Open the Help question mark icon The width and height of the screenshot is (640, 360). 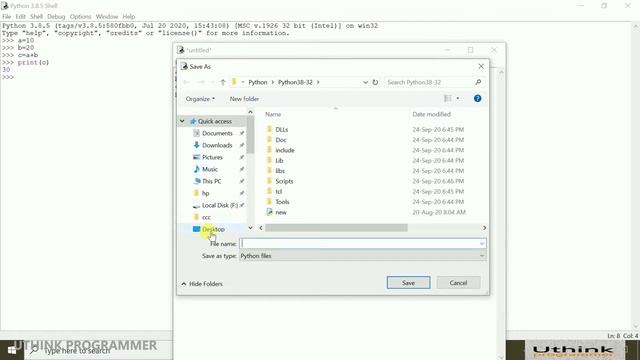(x=478, y=98)
